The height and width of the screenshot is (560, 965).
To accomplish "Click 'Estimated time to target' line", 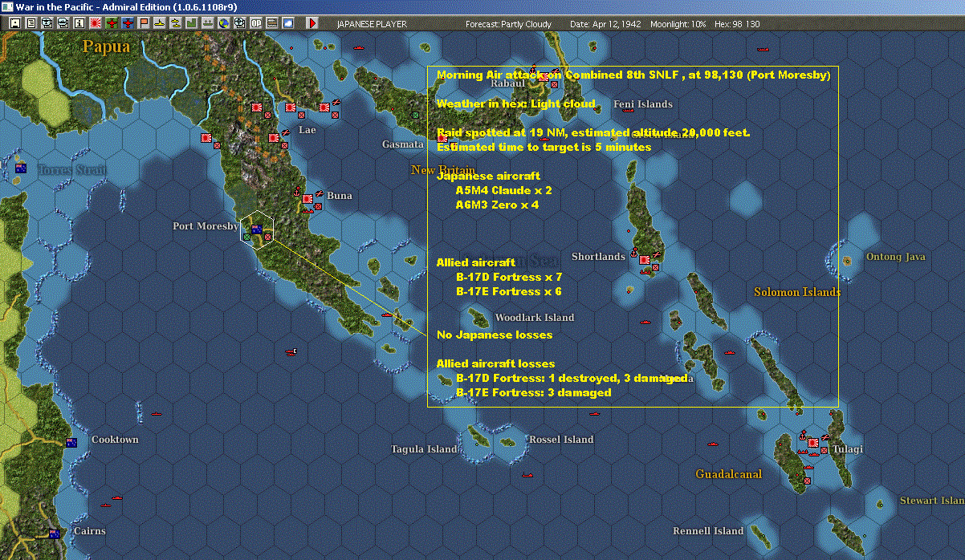I will [544, 148].
